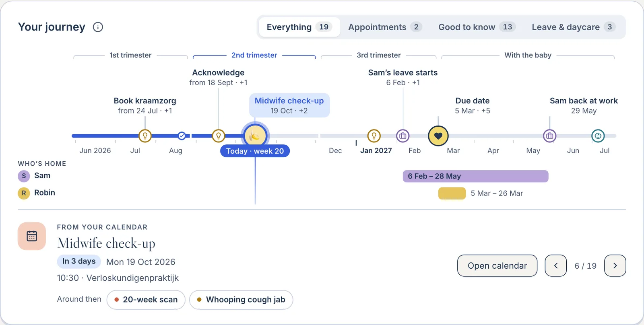Open the calendar with Open calendar
Screen dimensions: 644x325
(497, 265)
